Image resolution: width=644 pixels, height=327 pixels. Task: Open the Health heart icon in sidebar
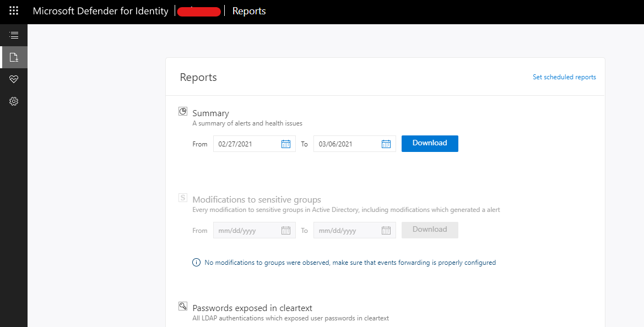point(14,79)
